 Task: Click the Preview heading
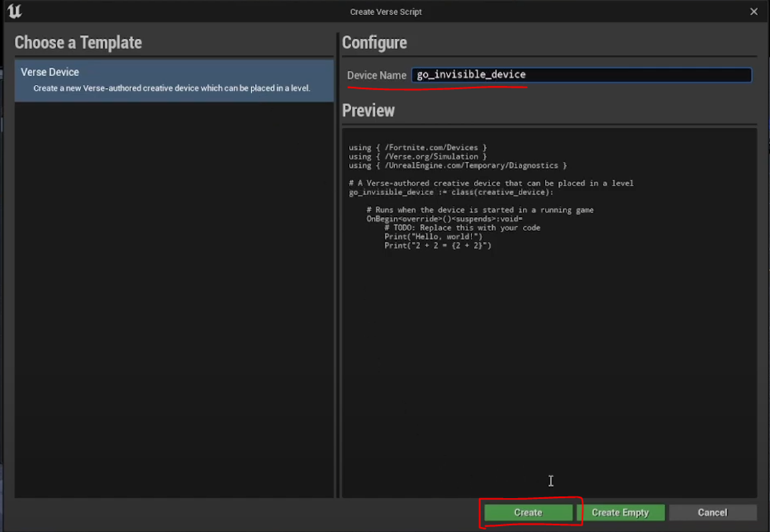click(x=368, y=110)
